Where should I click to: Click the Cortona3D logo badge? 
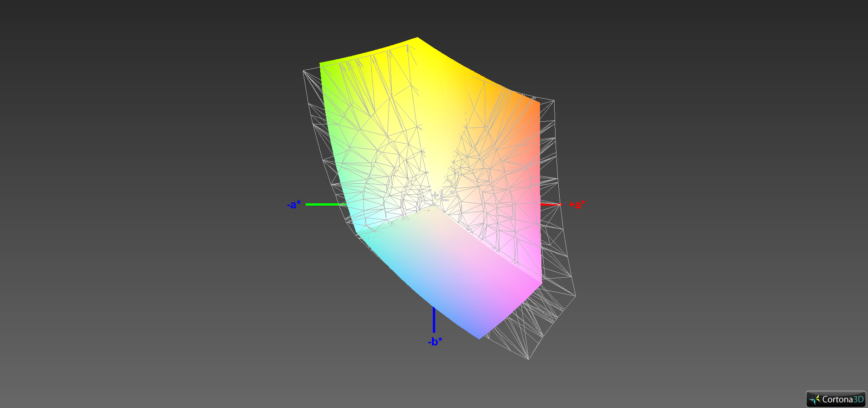[836, 399]
